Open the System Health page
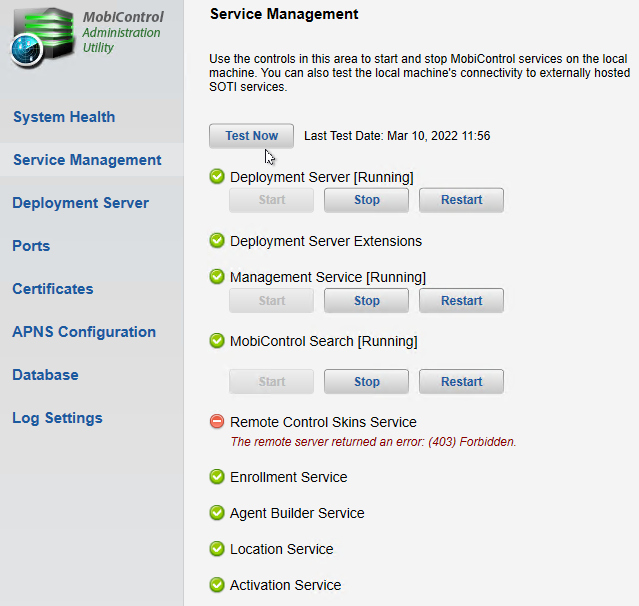Image resolution: width=639 pixels, height=606 pixels. [x=64, y=117]
